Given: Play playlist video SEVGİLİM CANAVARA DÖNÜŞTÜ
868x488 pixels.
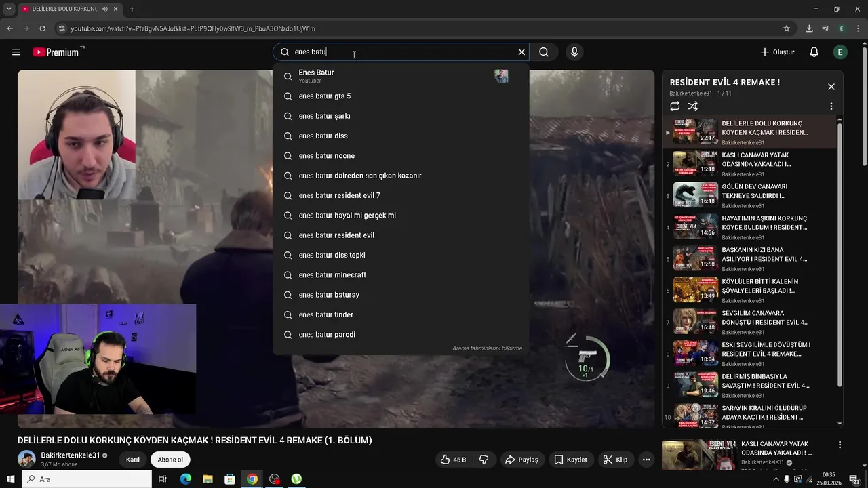Looking at the screenshot, I should pyautogui.click(x=749, y=323).
